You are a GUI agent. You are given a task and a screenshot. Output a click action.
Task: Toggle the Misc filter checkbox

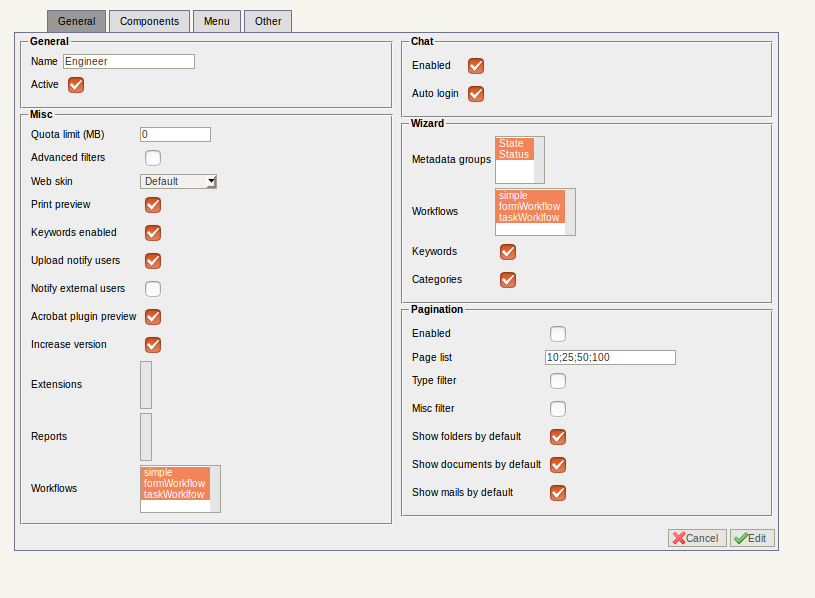click(557, 409)
